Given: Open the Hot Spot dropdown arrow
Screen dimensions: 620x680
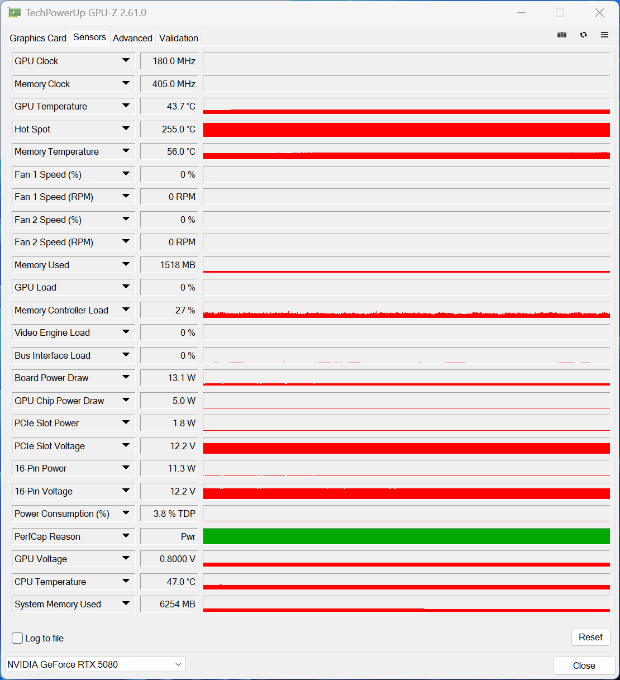Looking at the screenshot, I should tap(126, 128).
